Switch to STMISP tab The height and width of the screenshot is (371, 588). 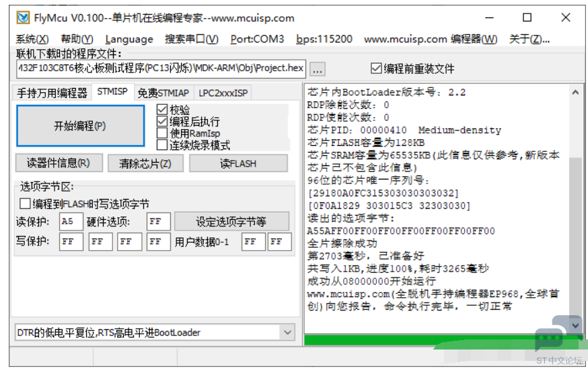pyautogui.click(x=112, y=91)
